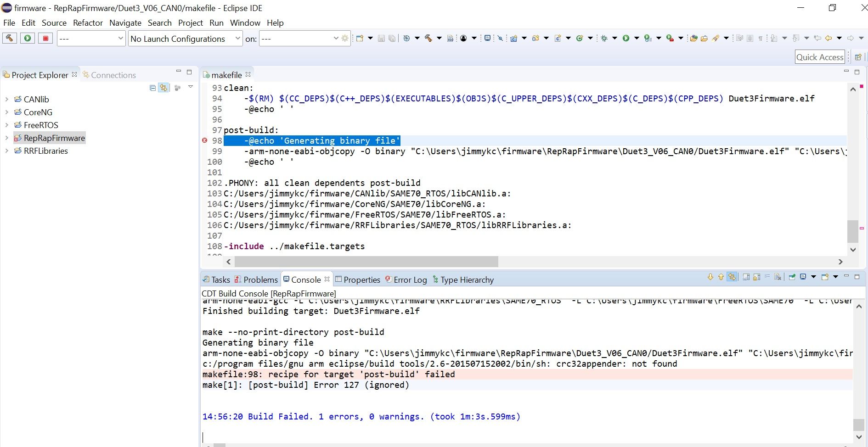The height and width of the screenshot is (447, 868).
Task: Click the yellow Back navigation arrow
Action: click(829, 39)
